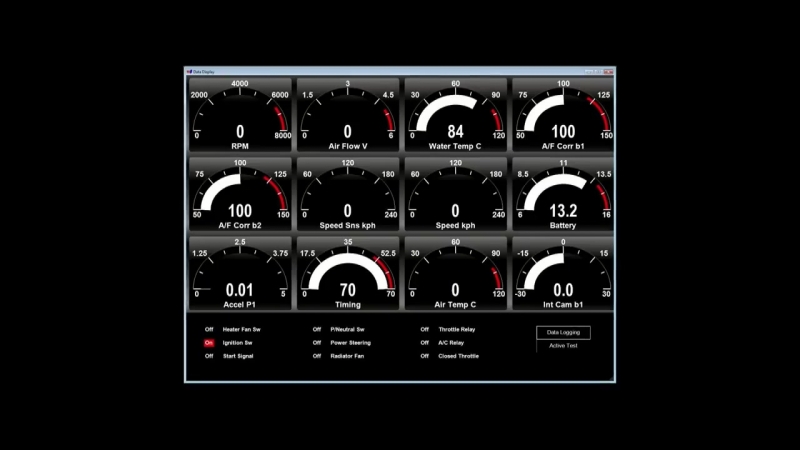The image size is (800, 450).
Task: Open the Active Test option
Action: coord(563,346)
